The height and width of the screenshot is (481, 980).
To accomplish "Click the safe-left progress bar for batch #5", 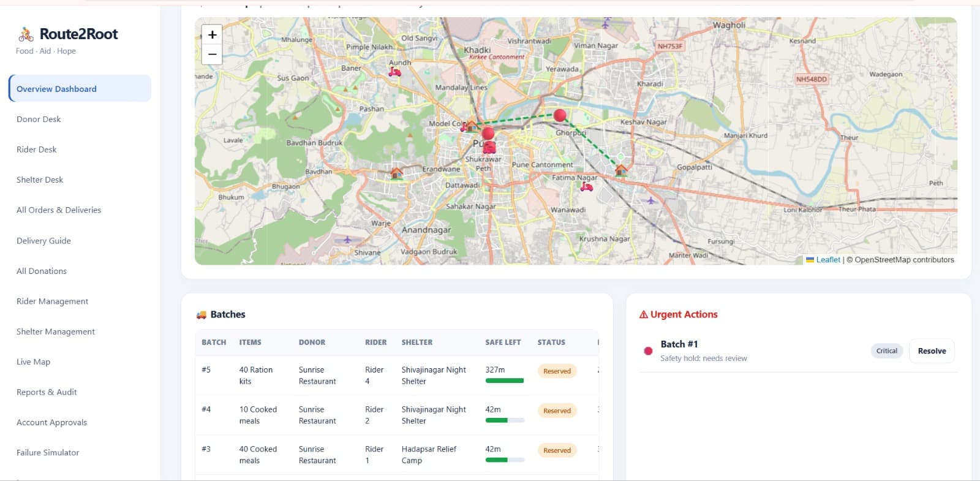I will (x=505, y=381).
